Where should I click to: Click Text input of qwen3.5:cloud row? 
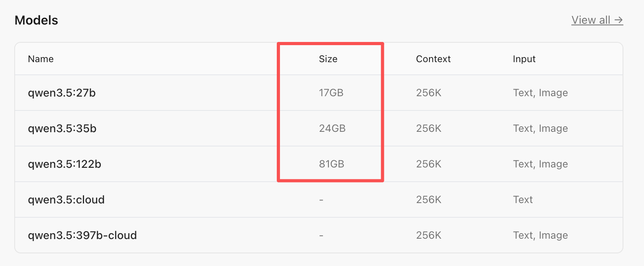(x=523, y=200)
